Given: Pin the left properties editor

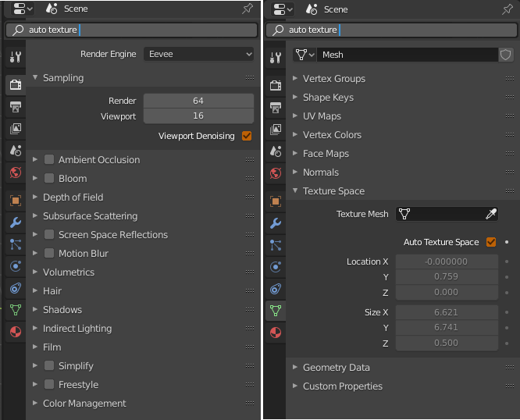Looking at the screenshot, I should tap(248, 9).
